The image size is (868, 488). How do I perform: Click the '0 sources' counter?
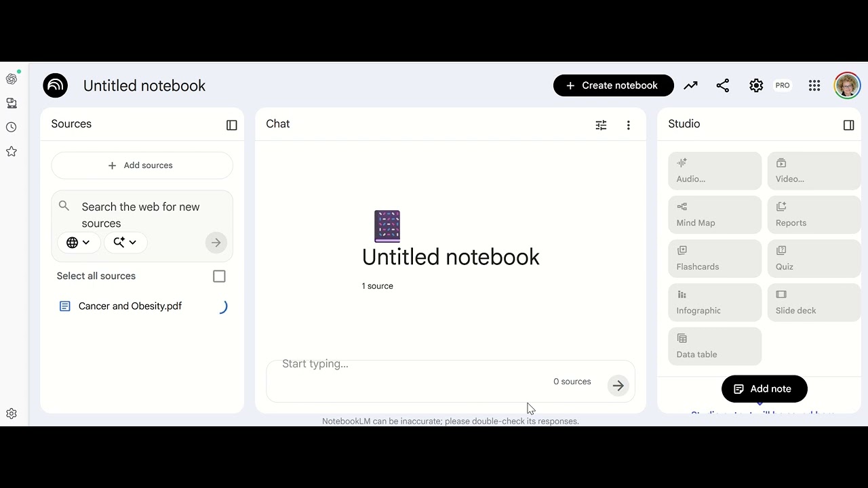click(572, 382)
